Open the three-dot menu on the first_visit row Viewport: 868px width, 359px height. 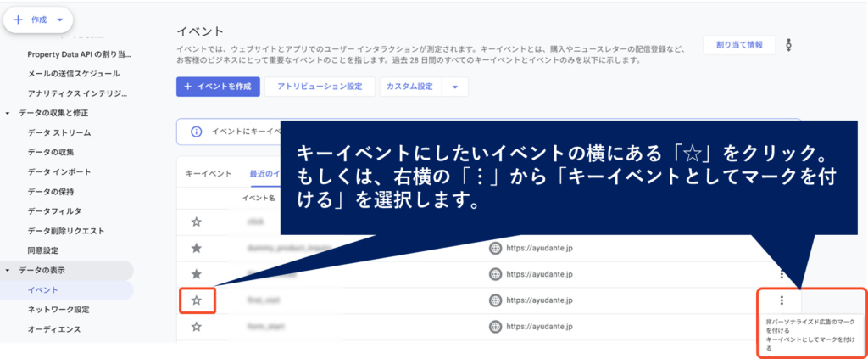(782, 300)
